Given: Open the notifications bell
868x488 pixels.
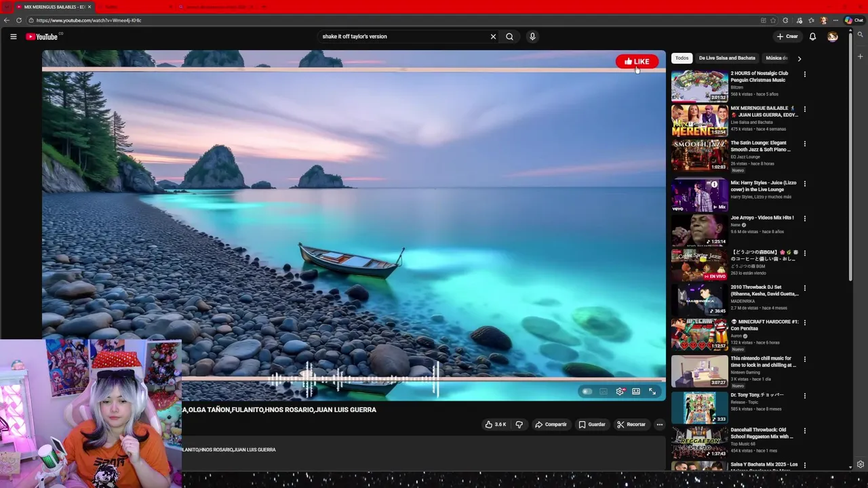Looking at the screenshot, I should pos(812,37).
